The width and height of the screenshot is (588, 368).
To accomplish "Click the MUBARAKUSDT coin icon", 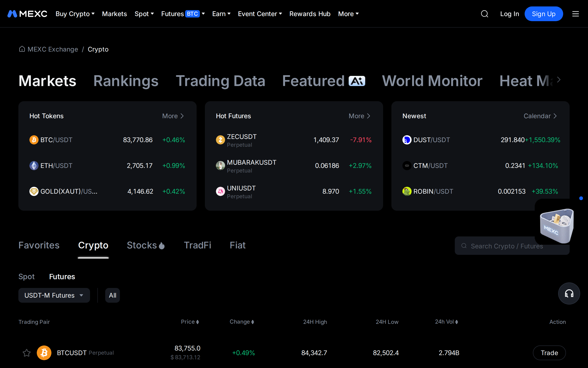I will pyautogui.click(x=220, y=166).
